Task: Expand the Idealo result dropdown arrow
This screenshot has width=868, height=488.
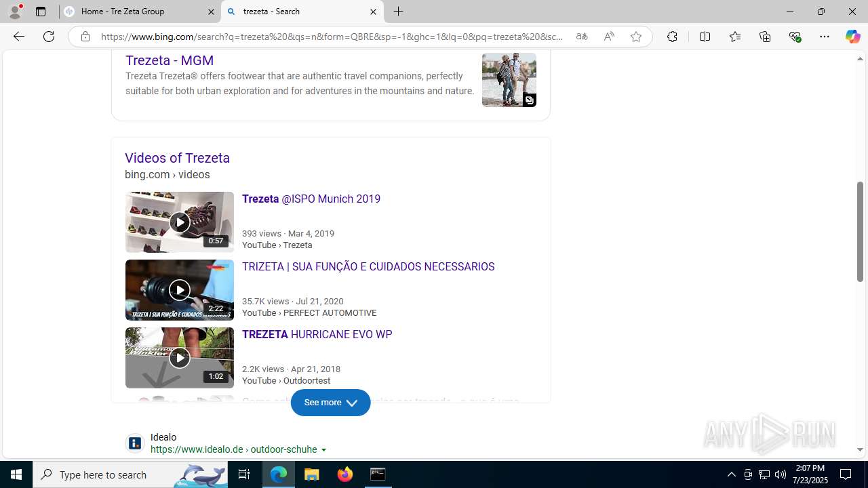Action: (x=324, y=450)
